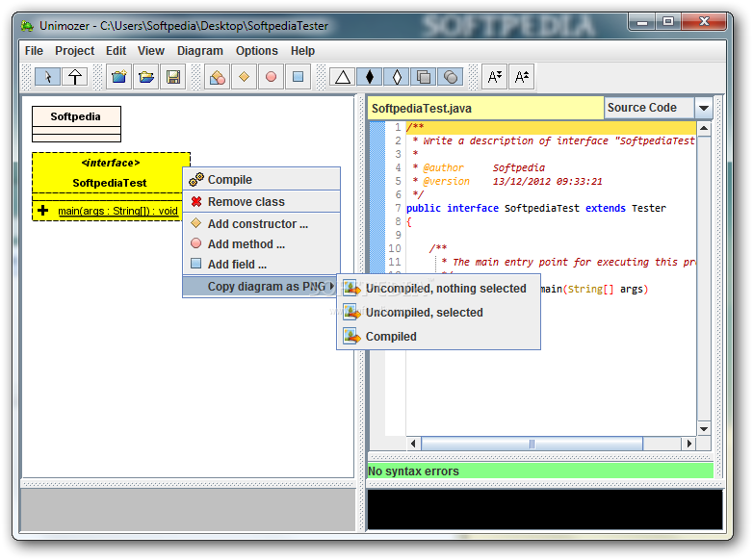Select Add constructor ... in context menu

[261, 224]
